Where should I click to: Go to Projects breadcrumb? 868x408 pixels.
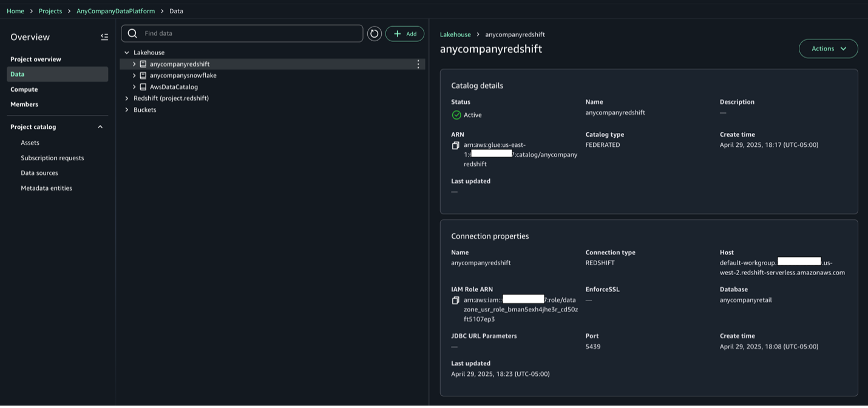point(50,11)
